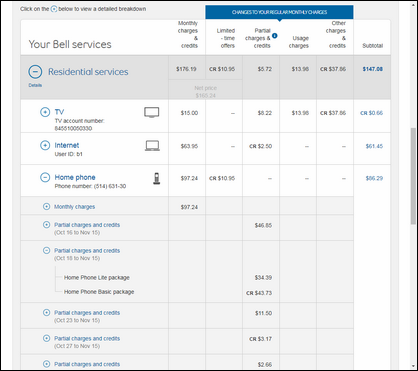Open the Internet service link
The height and width of the screenshot is (371, 418).
pos(67,145)
